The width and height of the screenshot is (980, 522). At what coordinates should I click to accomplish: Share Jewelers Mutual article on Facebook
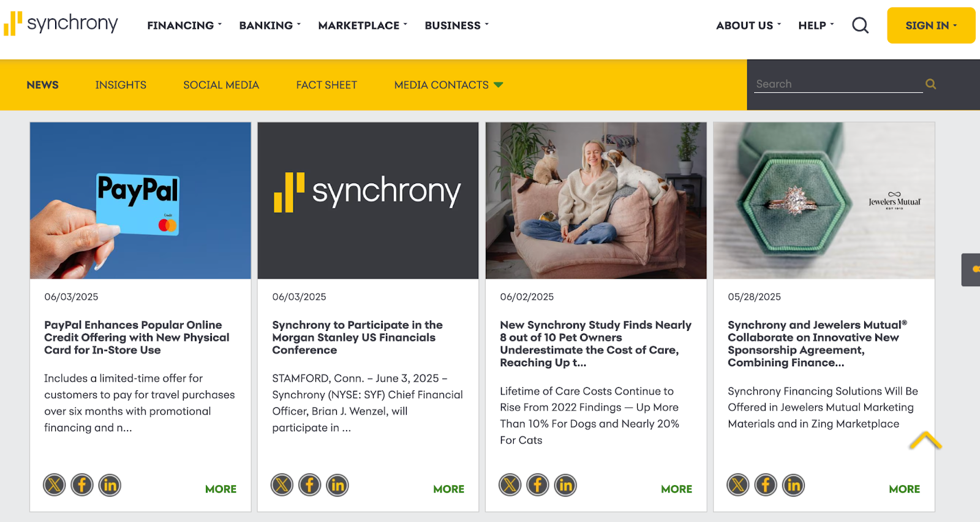click(x=766, y=485)
